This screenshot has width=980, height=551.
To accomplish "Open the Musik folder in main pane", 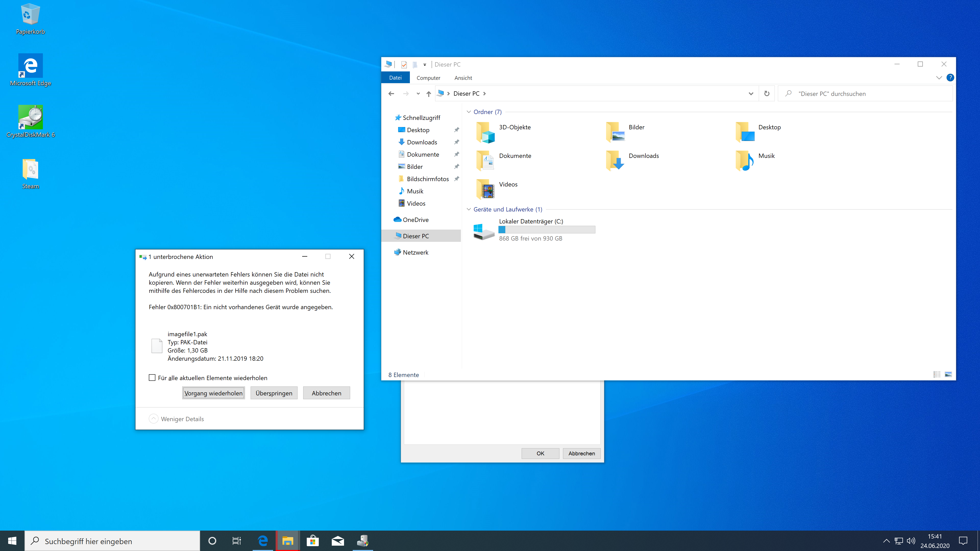I will point(755,160).
